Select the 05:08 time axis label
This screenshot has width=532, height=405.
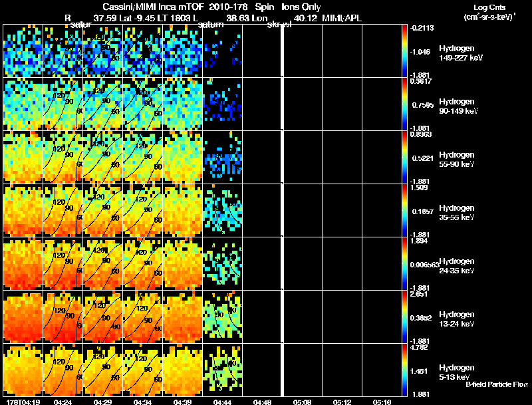301,402
